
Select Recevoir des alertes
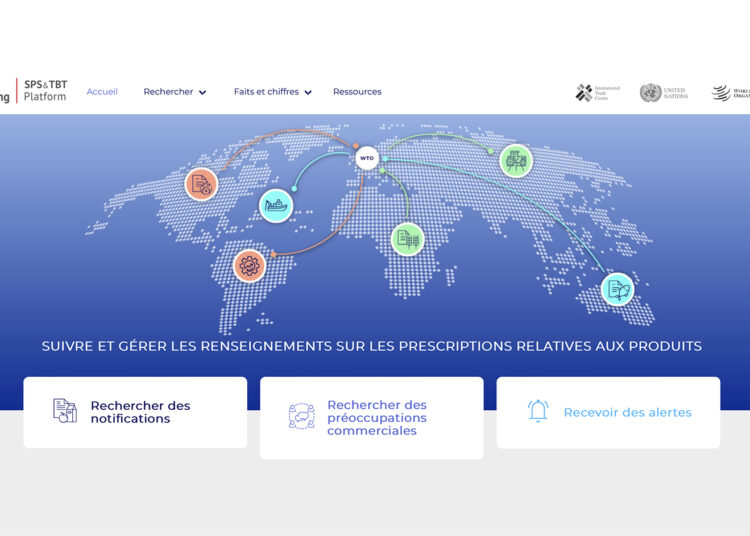[x=627, y=412]
